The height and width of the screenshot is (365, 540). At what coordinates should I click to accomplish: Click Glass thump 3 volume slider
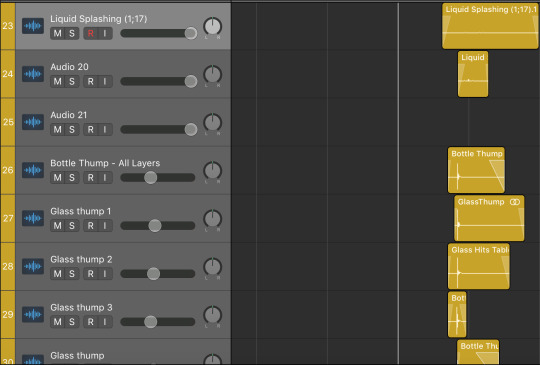(x=158, y=322)
